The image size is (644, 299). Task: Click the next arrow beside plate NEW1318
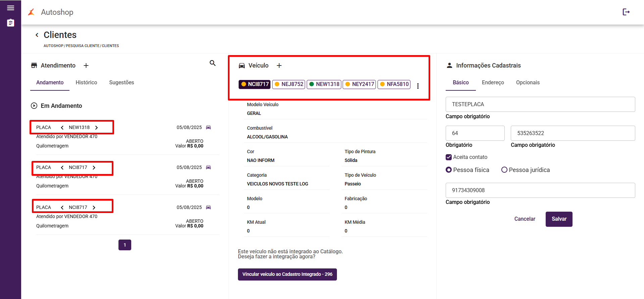pyautogui.click(x=97, y=128)
